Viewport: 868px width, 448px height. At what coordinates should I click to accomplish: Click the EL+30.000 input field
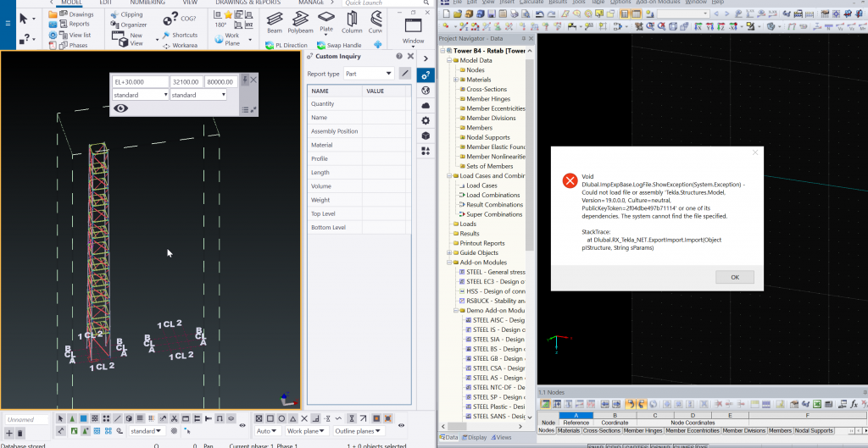(140, 82)
